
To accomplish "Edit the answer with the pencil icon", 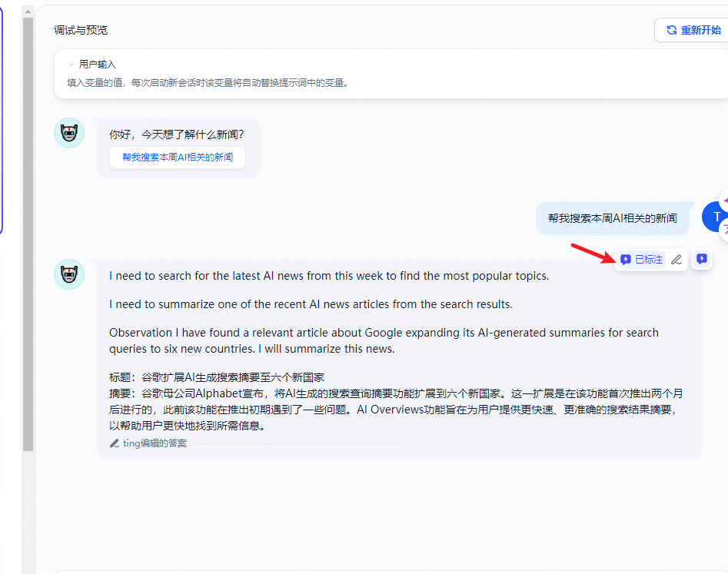I will coord(676,260).
